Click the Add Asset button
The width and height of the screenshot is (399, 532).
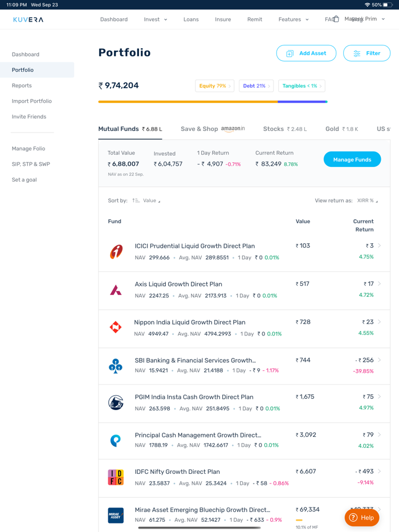[306, 54]
